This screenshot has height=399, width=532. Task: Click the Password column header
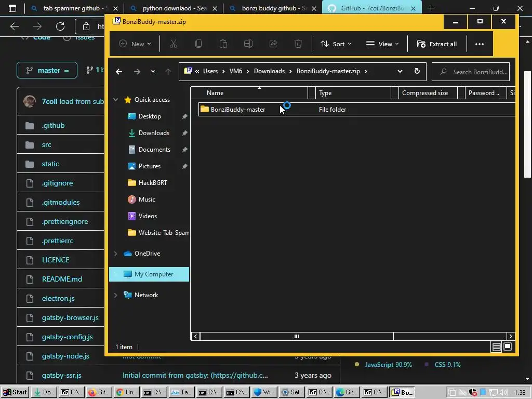pos(482,93)
